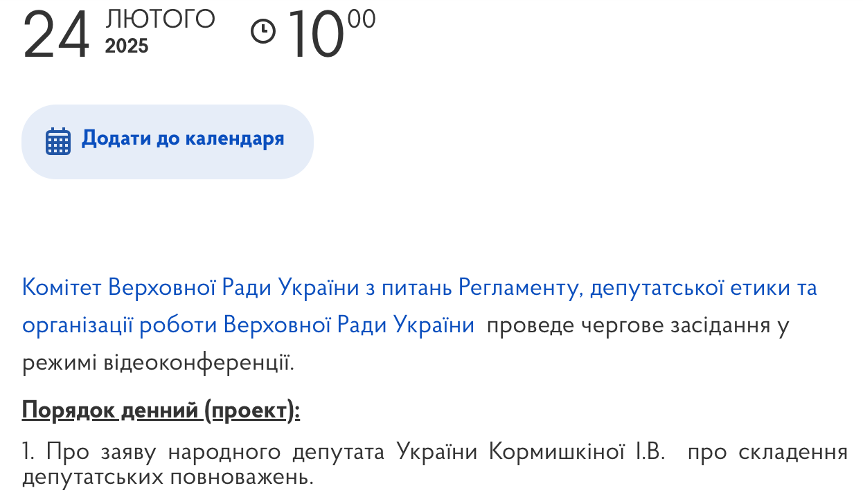Click the large date number "24"

coord(57,36)
